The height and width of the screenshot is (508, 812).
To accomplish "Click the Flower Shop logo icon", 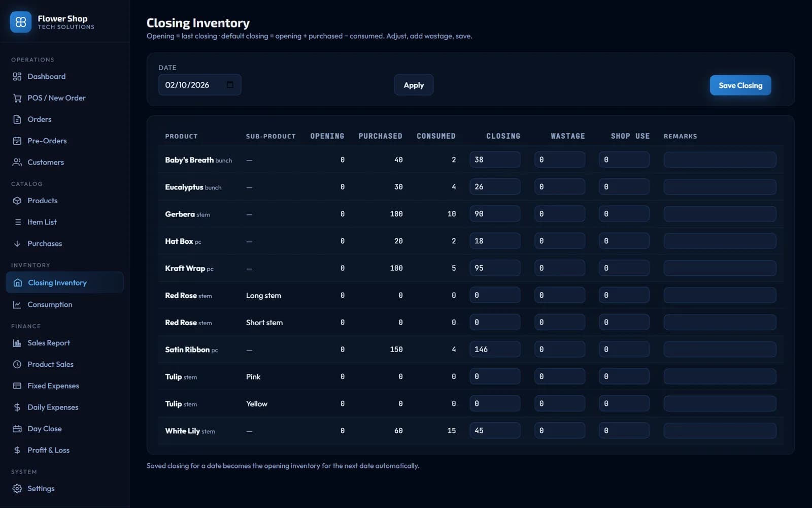I will tap(21, 22).
